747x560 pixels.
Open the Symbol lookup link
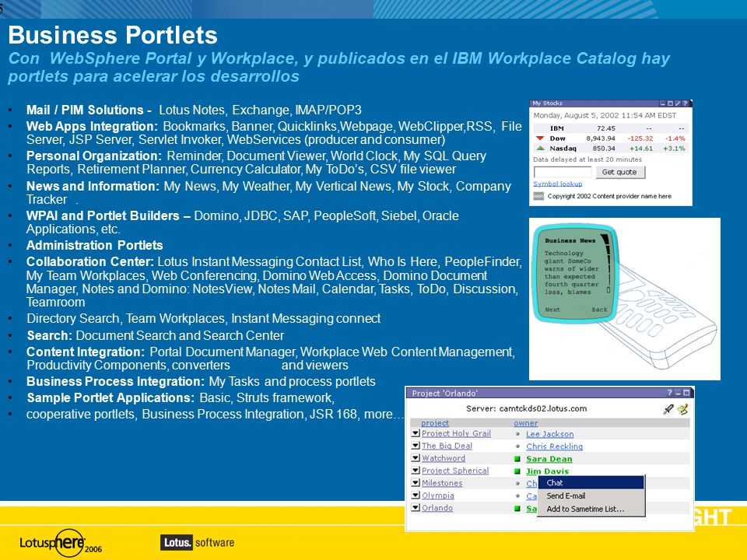click(557, 184)
